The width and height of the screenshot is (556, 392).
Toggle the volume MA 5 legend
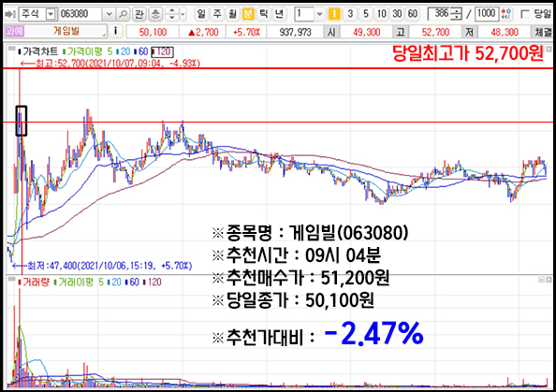click(101, 283)
